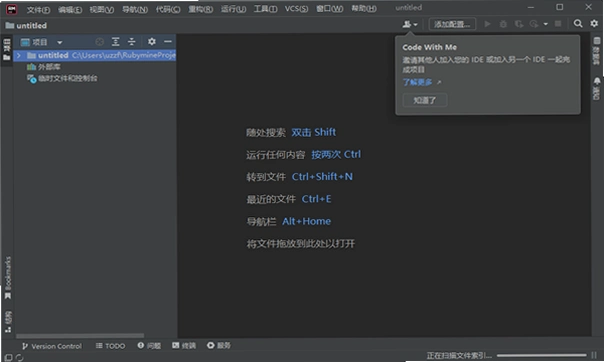This screenshot has width=604, height=362.
Task: Hide the project panel with minus icon
Action: pyautogui.click(x=168, y=42)
